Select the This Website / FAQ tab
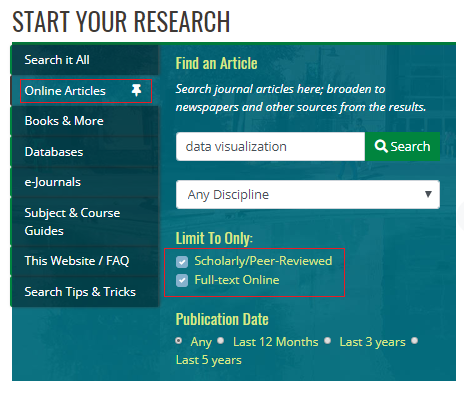Image resolution: width=464 pixels, height=394 pixels. tap(85, 261)
